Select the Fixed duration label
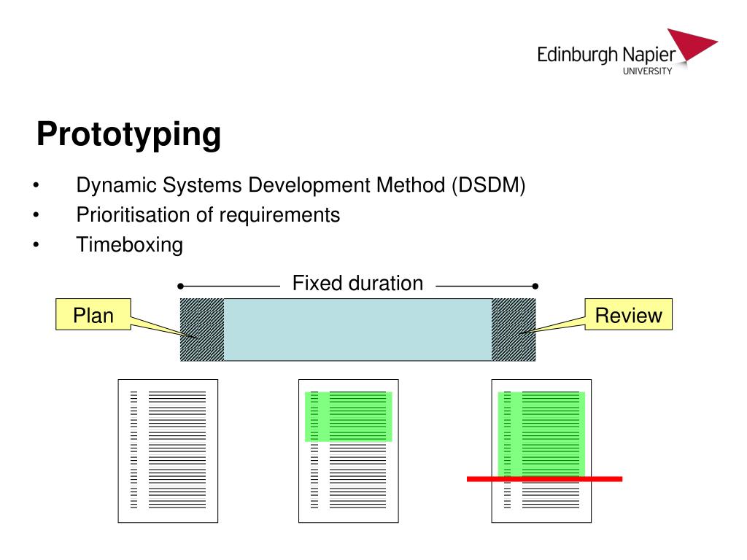 (357, 284)
